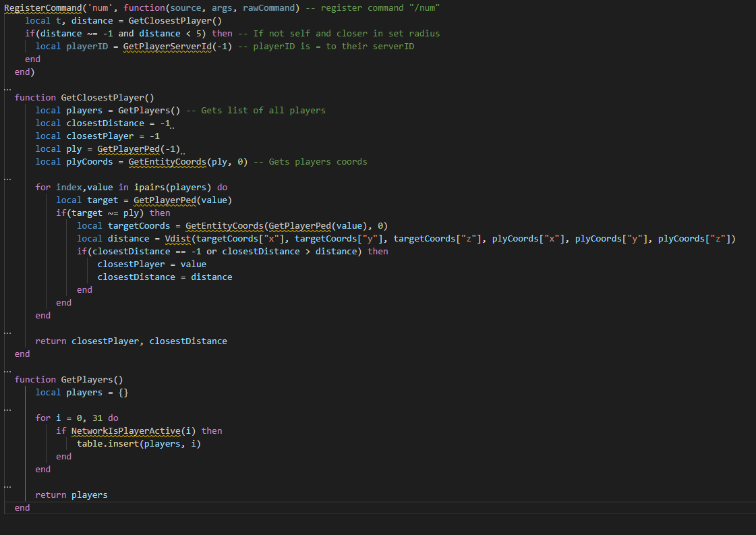This screenshot has height=535, width=756.
Task: Click the line 'for i = 0, 31 do'
Action: coord(77,418)
